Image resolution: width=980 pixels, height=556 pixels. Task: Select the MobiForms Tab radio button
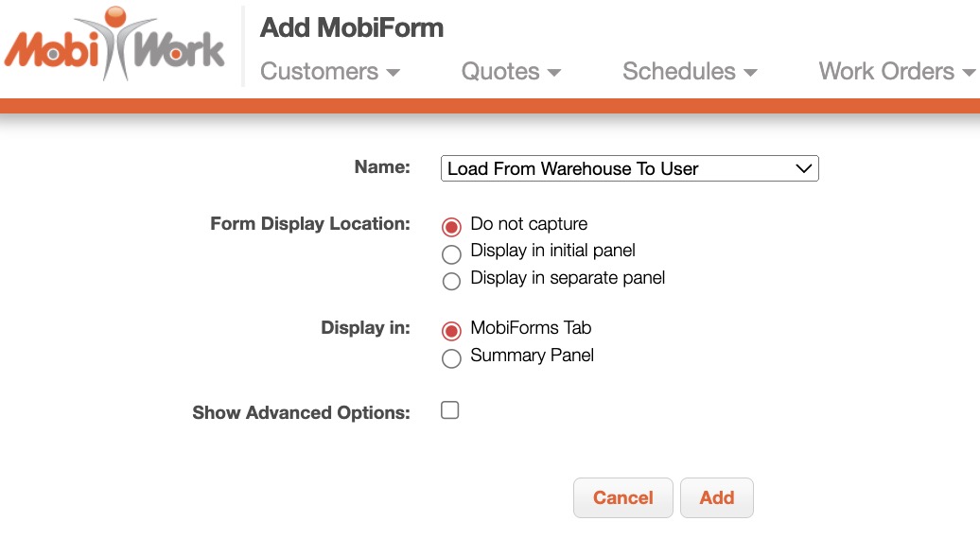[452, 331]
